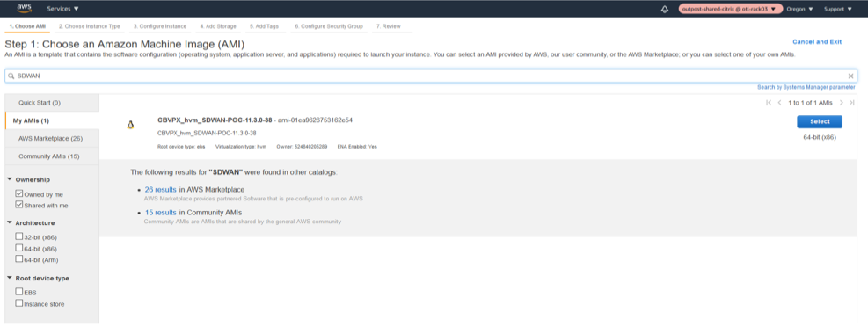This screenshot has height=327, width=868.
Task: Go to first page of AMI results
Action: (769, 103)
